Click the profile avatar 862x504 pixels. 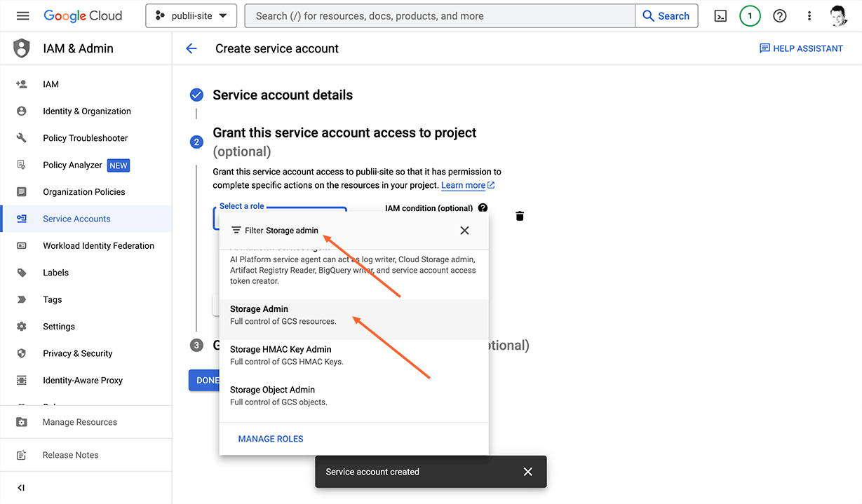coord(839,15)
